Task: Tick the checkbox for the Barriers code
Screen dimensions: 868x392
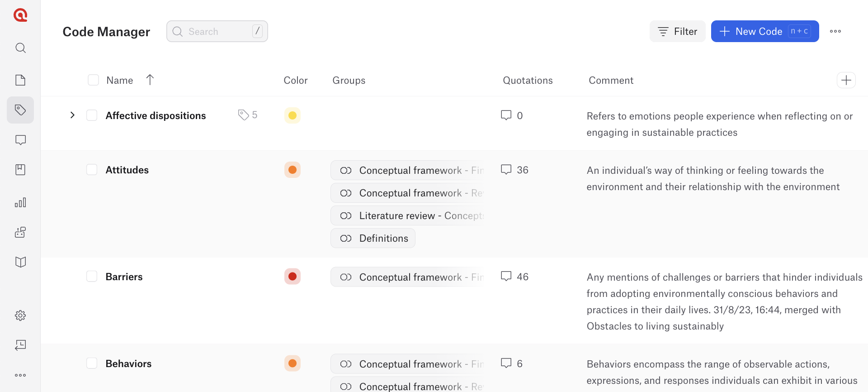Action: tap(92, 277)
